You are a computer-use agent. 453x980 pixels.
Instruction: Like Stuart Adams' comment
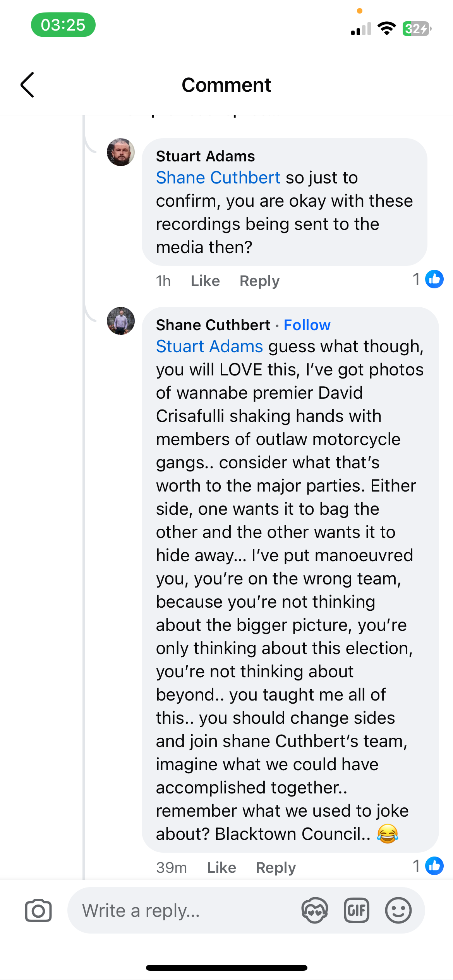(x=205, y=281)
